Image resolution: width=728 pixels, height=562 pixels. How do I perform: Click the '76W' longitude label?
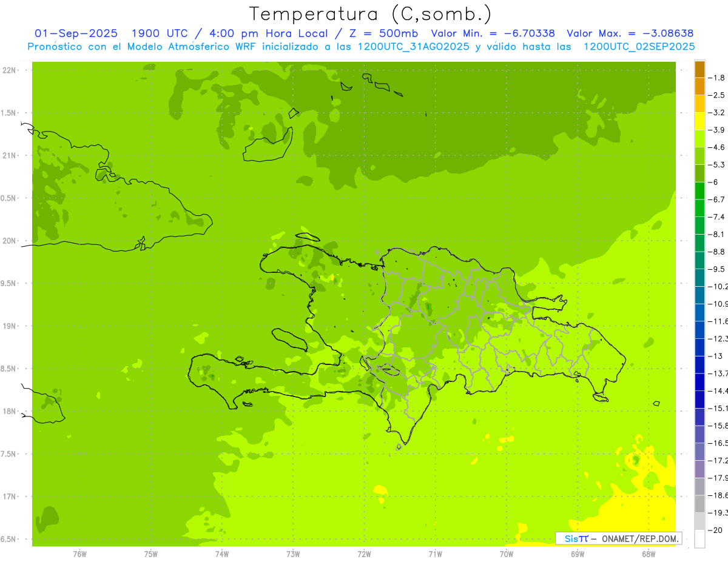click(79, 554)
